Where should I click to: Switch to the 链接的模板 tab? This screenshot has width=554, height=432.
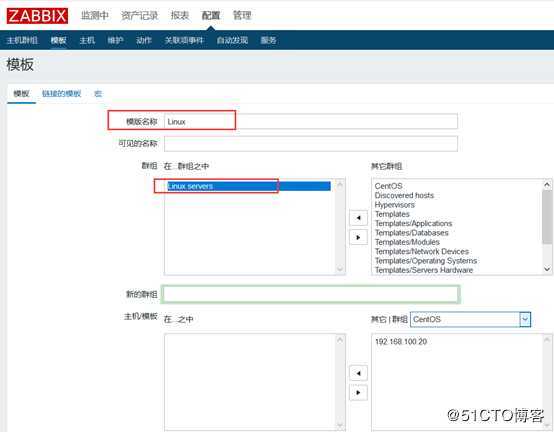[x=61, y=94]
